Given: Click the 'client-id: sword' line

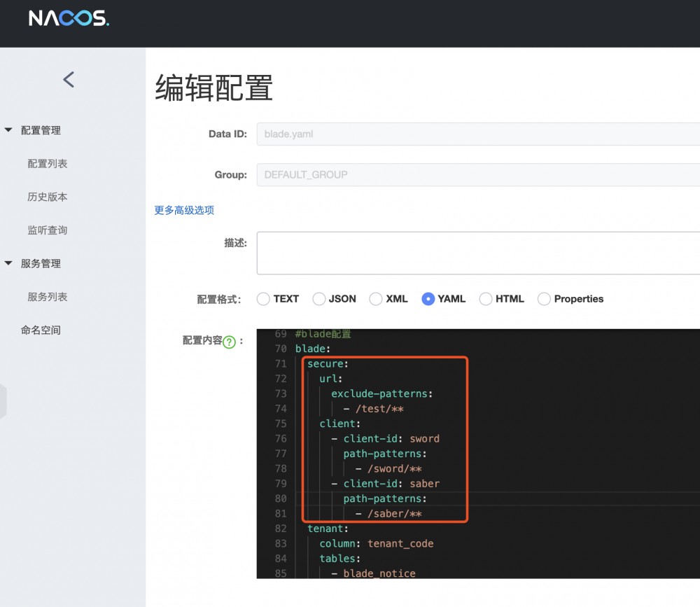Looking at the screenshot, I should tap(386, 438).
